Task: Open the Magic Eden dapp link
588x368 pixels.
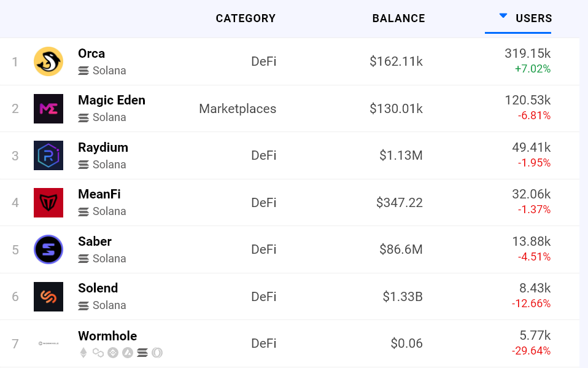Action: tap(112, 100)
